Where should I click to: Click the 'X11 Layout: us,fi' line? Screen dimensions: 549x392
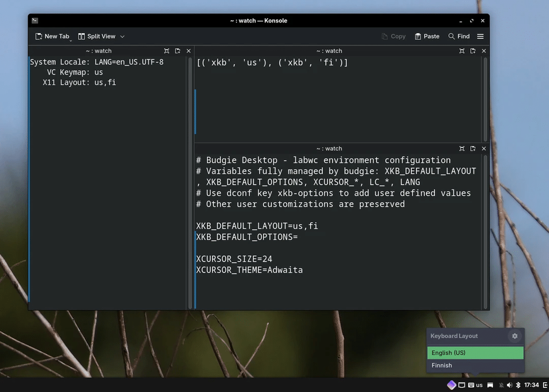pos(79,83)
